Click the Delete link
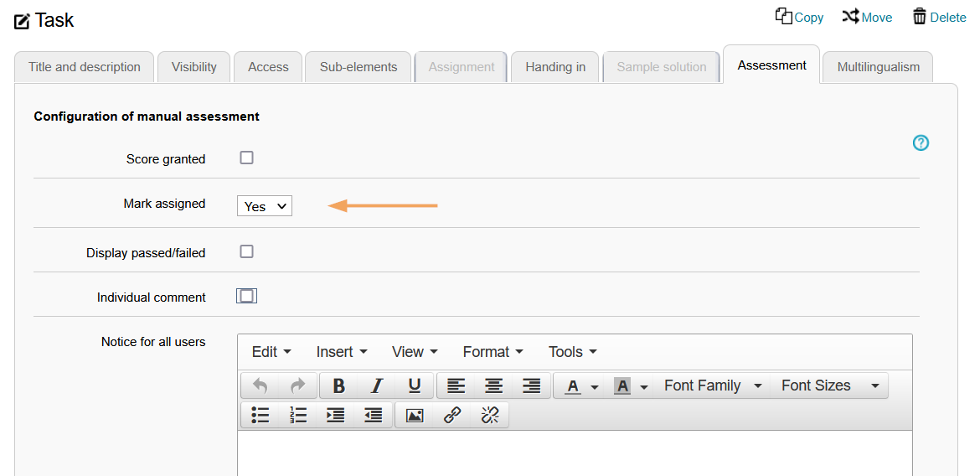This screenshot has width=980, height=476. pos(939,17)
